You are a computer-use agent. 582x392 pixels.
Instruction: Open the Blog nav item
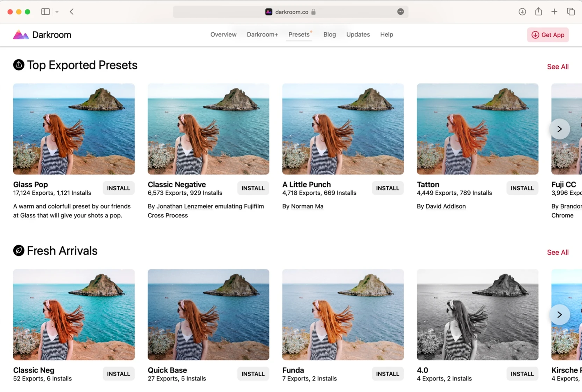point(330,34)
